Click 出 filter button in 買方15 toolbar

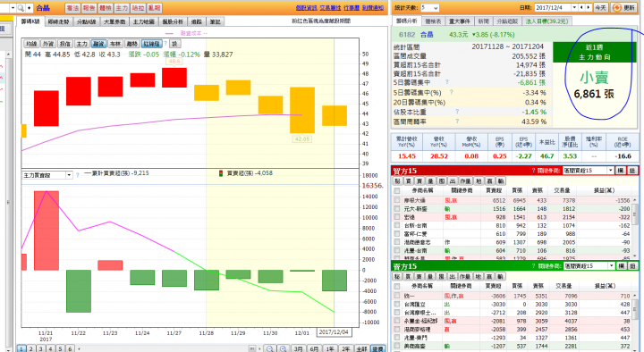pos(453,181)
